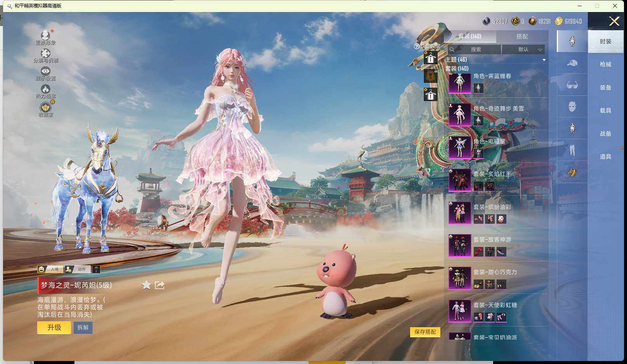Screen dimensions: 627x364
Task: Click the quick-change help question mark icon
Action: (417, 47)
